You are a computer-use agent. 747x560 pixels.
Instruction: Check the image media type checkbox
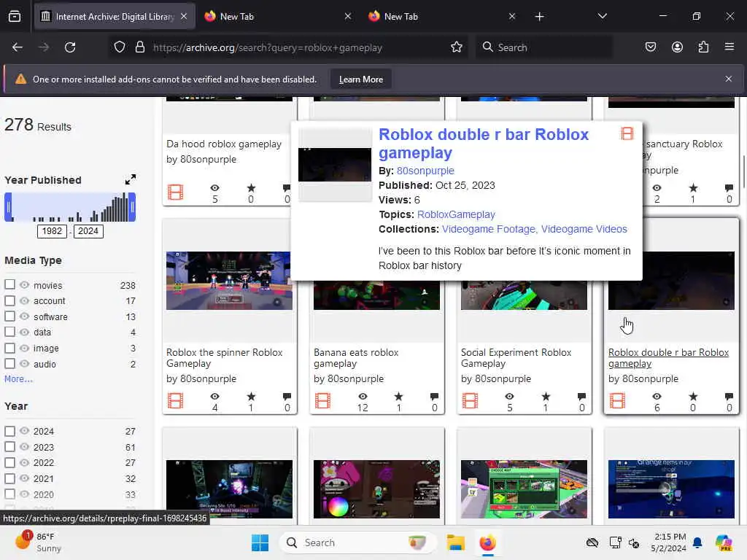point(9,348)
